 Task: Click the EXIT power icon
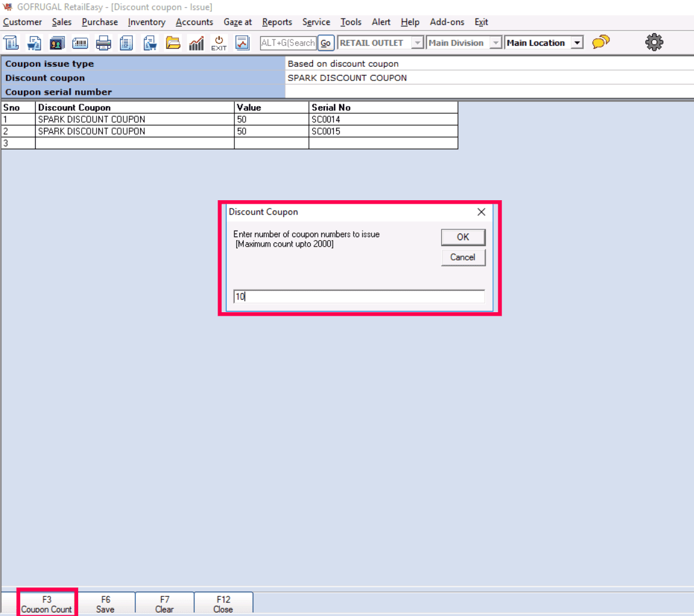click(219, 43)
